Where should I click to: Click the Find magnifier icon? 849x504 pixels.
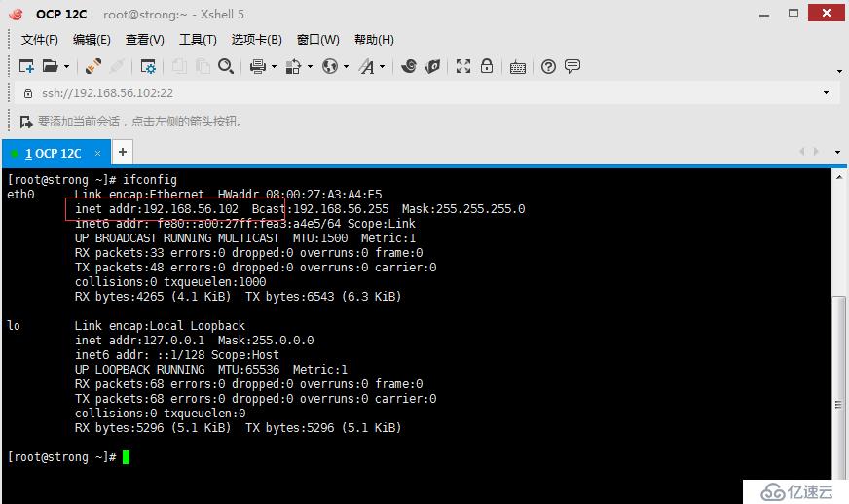point(226,66)
